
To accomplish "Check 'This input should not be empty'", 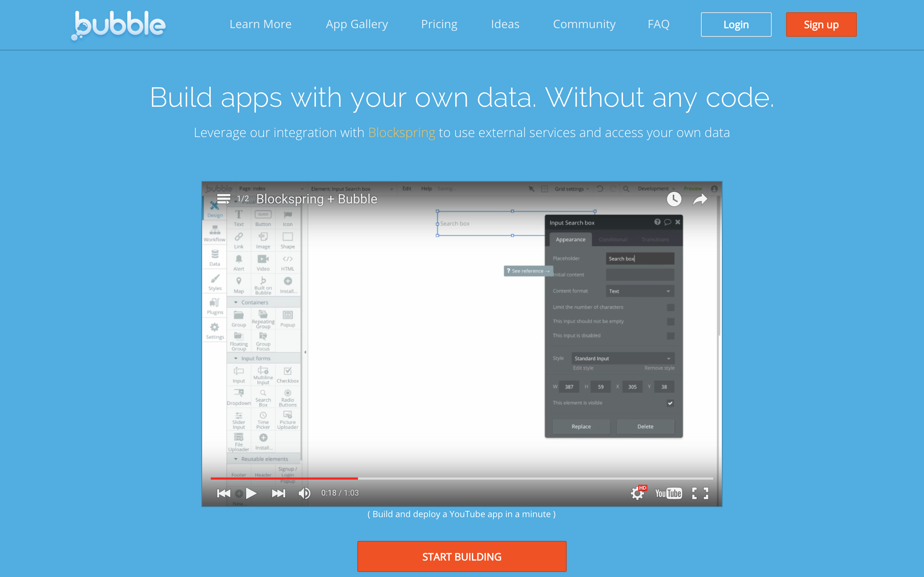I will coord(670,321).
